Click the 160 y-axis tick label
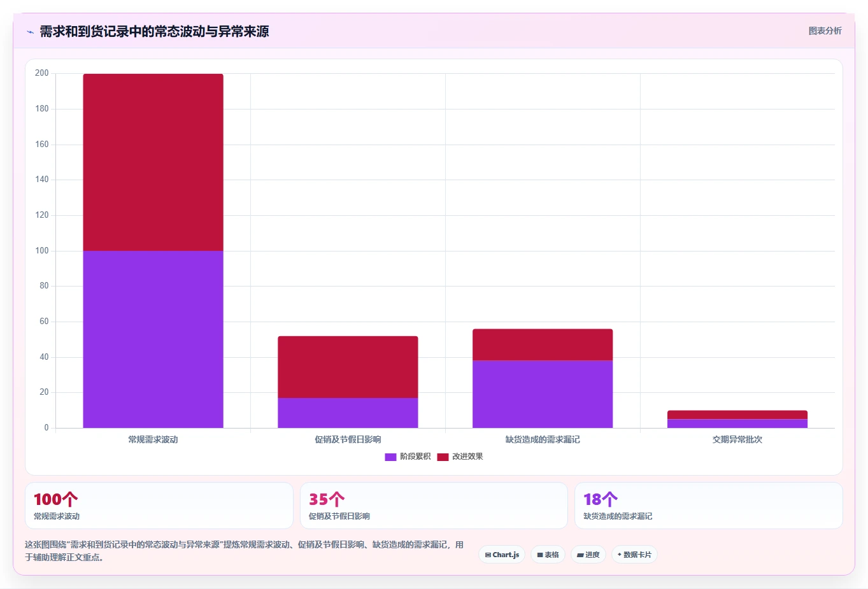Image resolution: width=868 pixels, height=589 pixels. click(x=42, y=145)
